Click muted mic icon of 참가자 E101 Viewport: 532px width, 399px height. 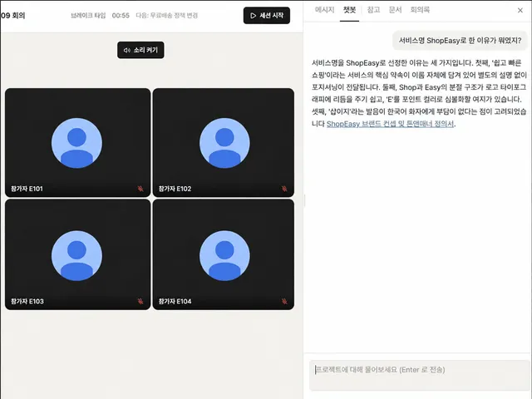pyautogui.click(x=140, y=189)
